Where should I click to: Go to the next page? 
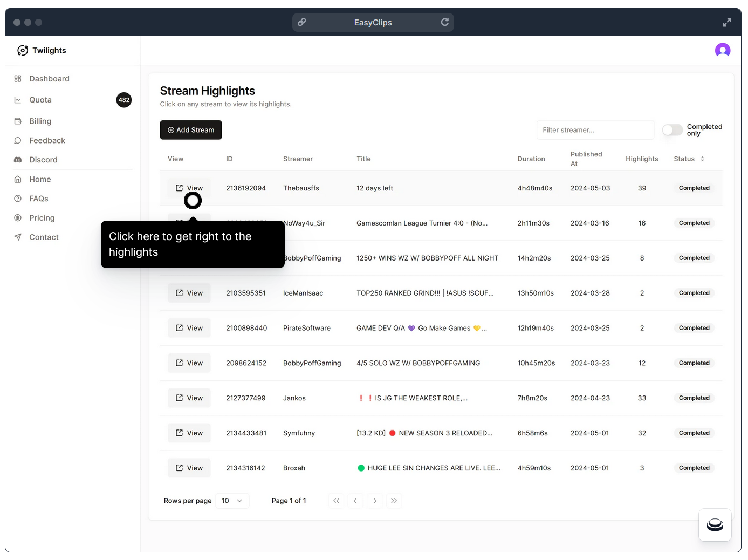click(x=375, y=501)
